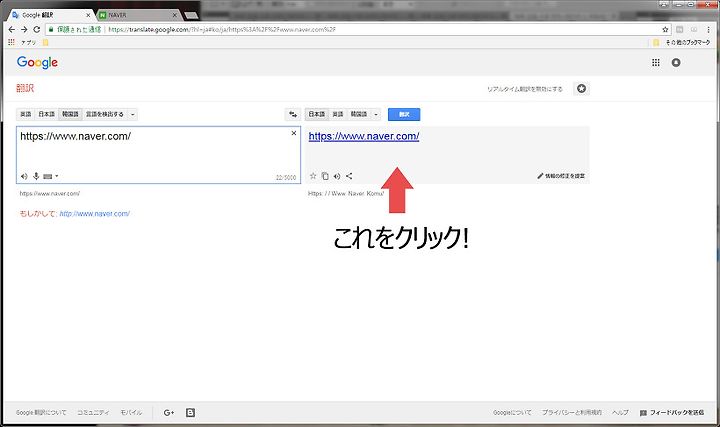Click the red 翻訳 heading link
The height and width of the screenshot is (427, 720).
25,88
